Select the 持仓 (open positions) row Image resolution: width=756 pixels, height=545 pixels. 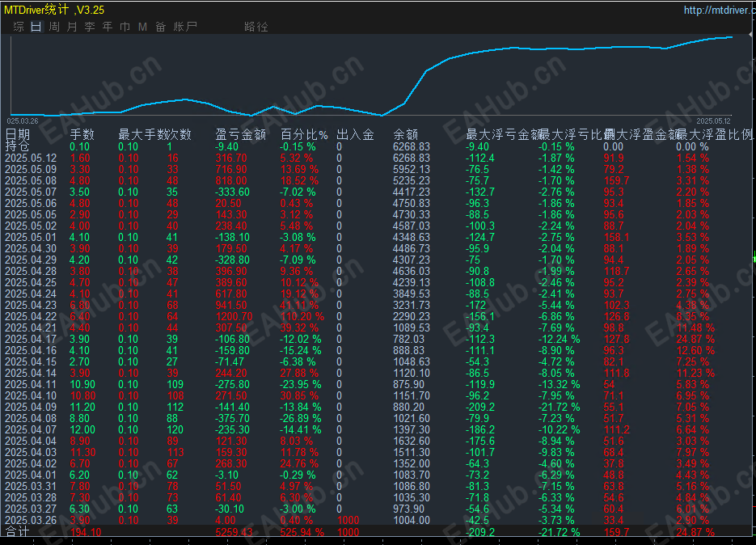pyautogui.click(x=18, y=147)
